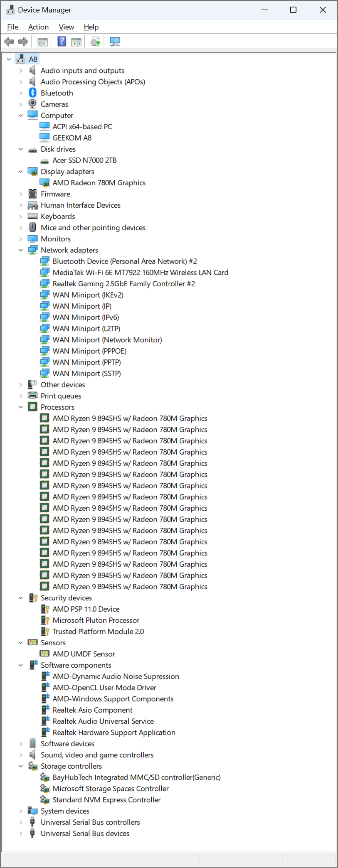Click the Firmware chip icon
Image resolution: width=338 pixels, height=868 pixels.
(32, 194)
